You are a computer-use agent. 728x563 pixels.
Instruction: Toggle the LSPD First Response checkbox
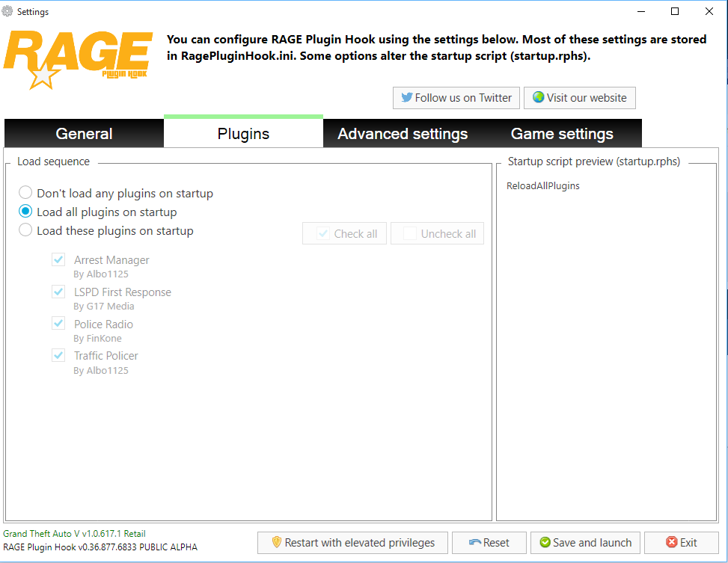point(58,292)
